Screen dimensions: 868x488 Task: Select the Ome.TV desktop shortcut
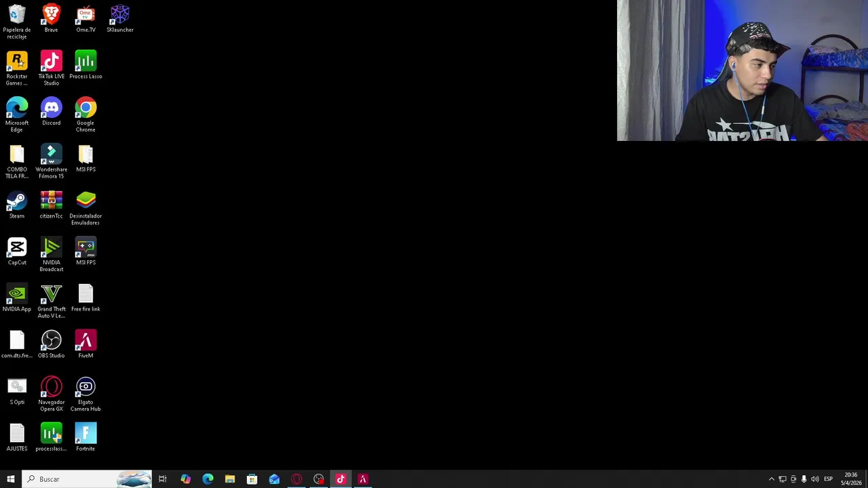85,18
